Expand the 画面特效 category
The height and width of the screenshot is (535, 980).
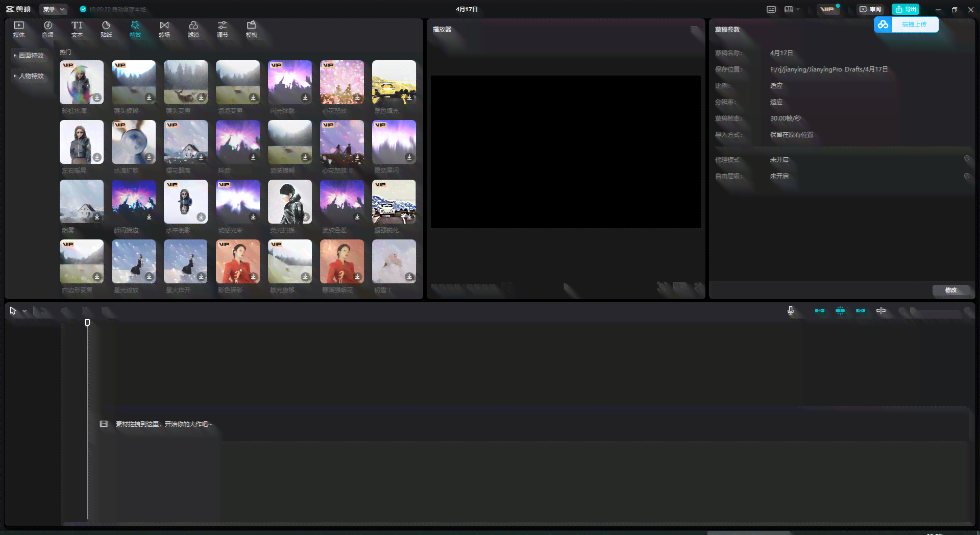coord(29,56)
